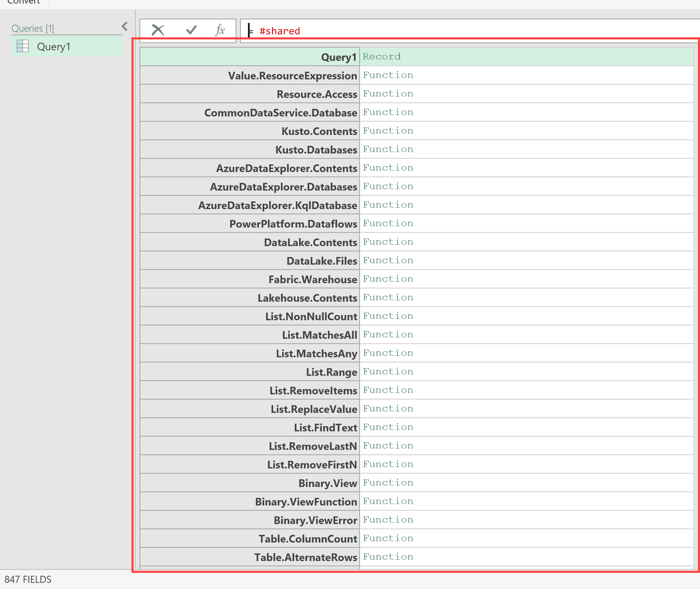Select Query1 in the Queries pane
Screen dimensions: 700x589
[x=67, y=46]
